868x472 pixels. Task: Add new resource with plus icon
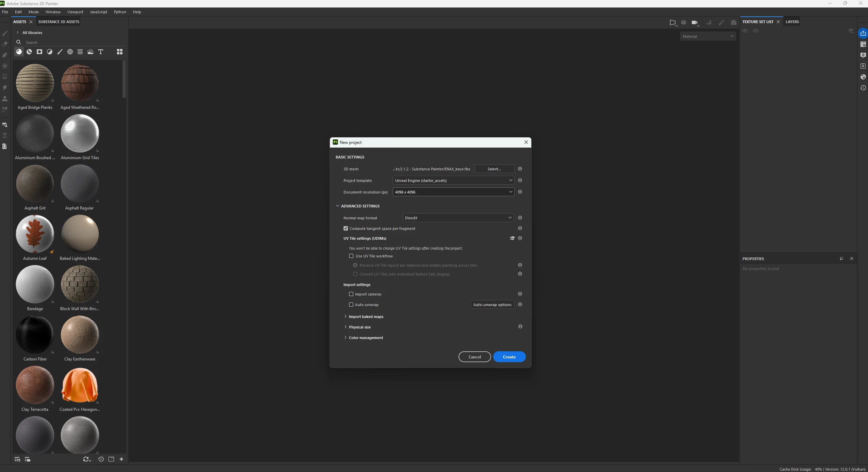pyautogui.click(x=121, y=459)
